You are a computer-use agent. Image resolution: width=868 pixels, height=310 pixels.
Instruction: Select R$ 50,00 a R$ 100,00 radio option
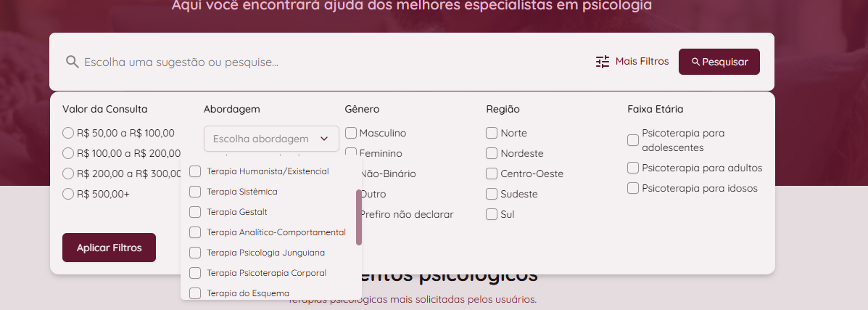(68, 133)
